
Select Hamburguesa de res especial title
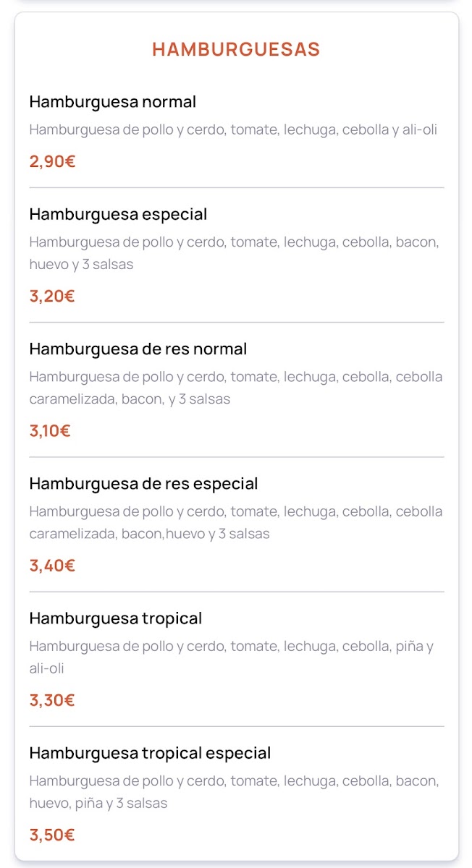click(143, 484)
